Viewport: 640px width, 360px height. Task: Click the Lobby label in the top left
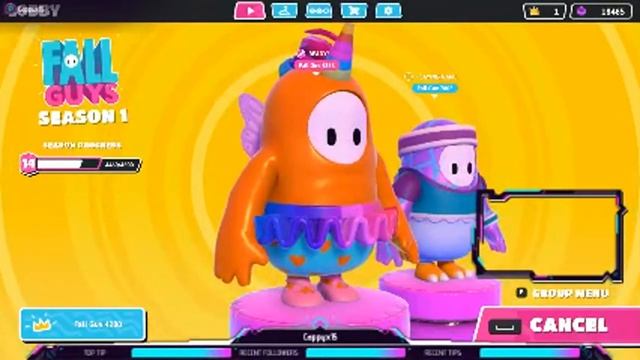pyautogui.click(x=33, y=10)
